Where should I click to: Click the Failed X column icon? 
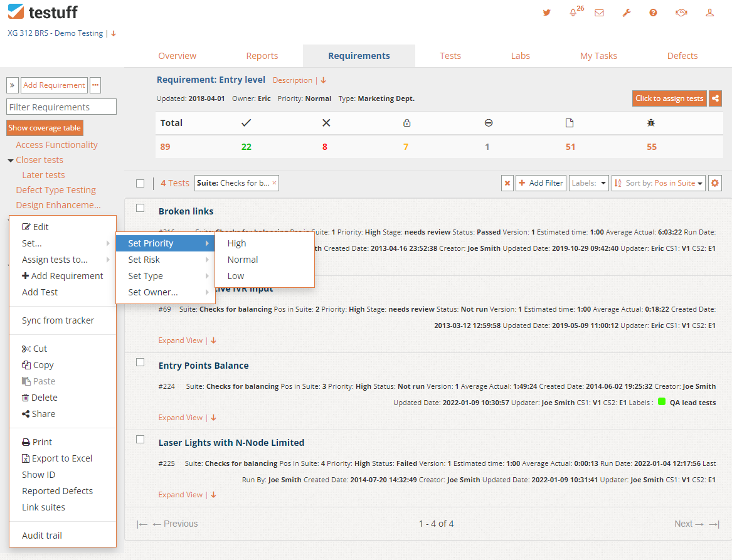[x=326, y=123]
